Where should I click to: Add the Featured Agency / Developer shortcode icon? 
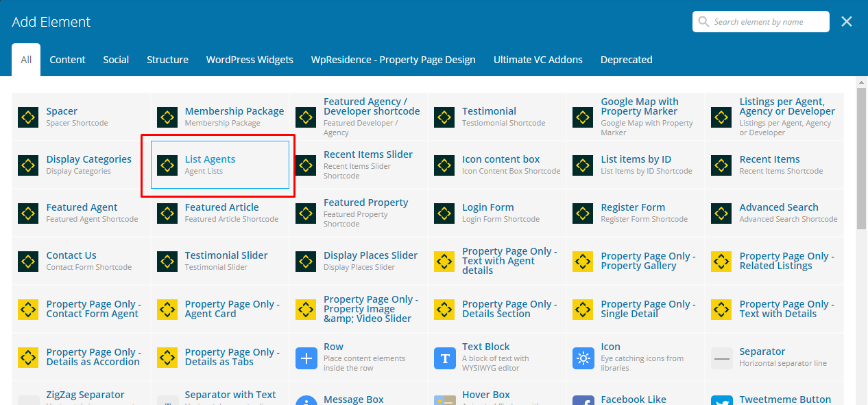coord(306,117)
